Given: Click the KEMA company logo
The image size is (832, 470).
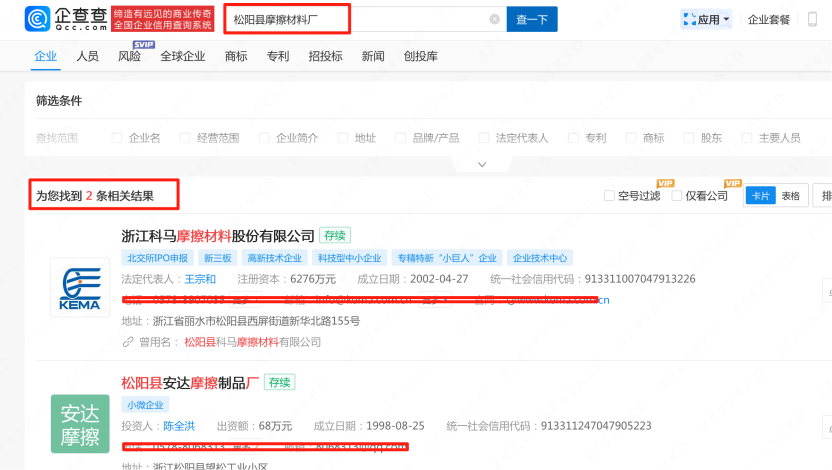Looking at the screenshot, I should (x=80, y=288).
